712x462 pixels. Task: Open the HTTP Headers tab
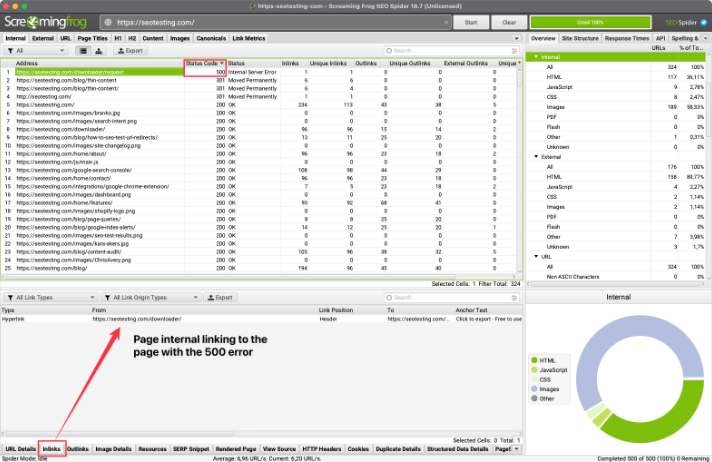point(321,449)
